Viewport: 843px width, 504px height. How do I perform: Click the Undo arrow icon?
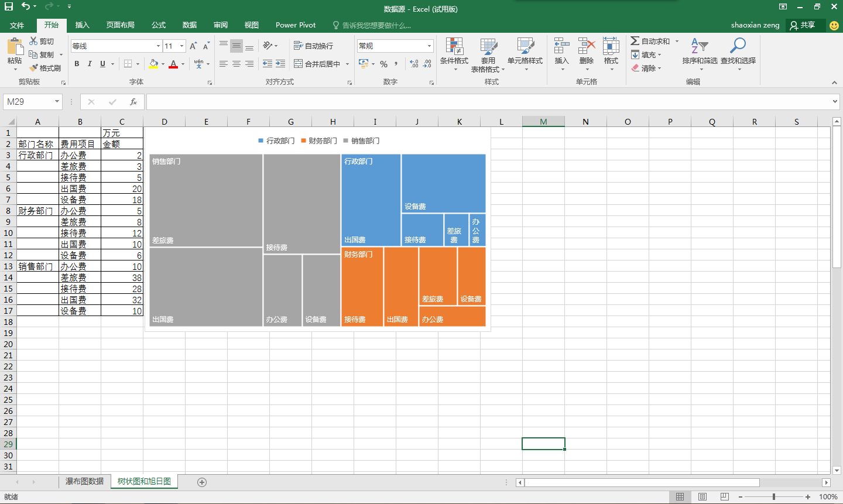(25, 6)
